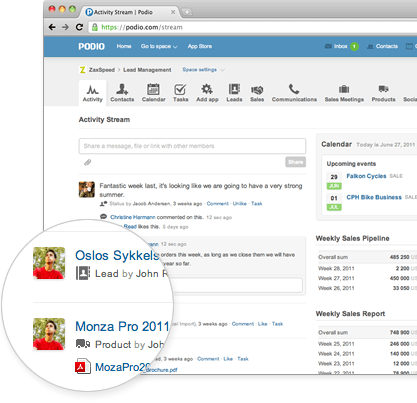Open the Falkon Cycles event
417x403 pixels.
pos(366,176)
